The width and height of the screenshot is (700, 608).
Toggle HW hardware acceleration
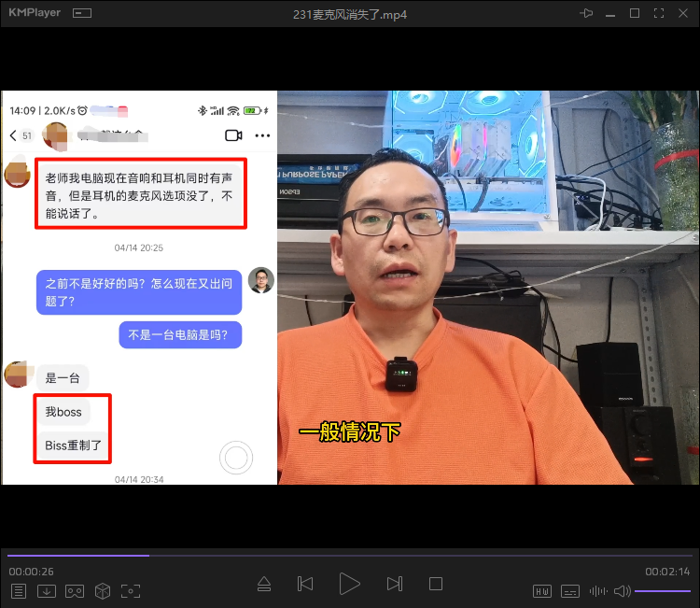click(542, 591)
